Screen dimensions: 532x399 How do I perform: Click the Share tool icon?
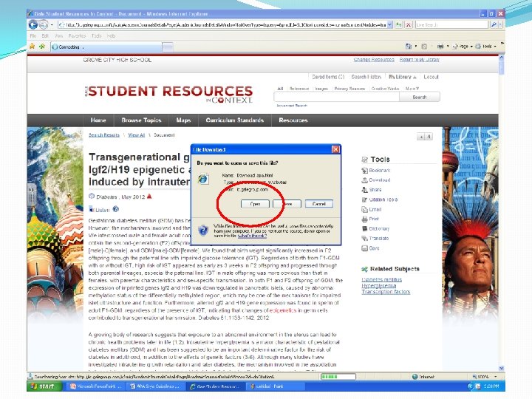365,190
